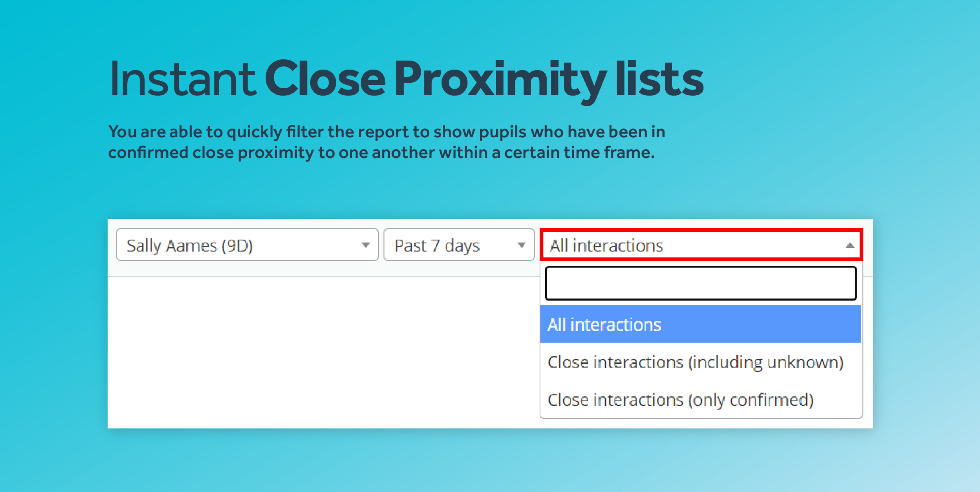Click the empty white report area
The image size is (980, 492).
tap(323, 352)
